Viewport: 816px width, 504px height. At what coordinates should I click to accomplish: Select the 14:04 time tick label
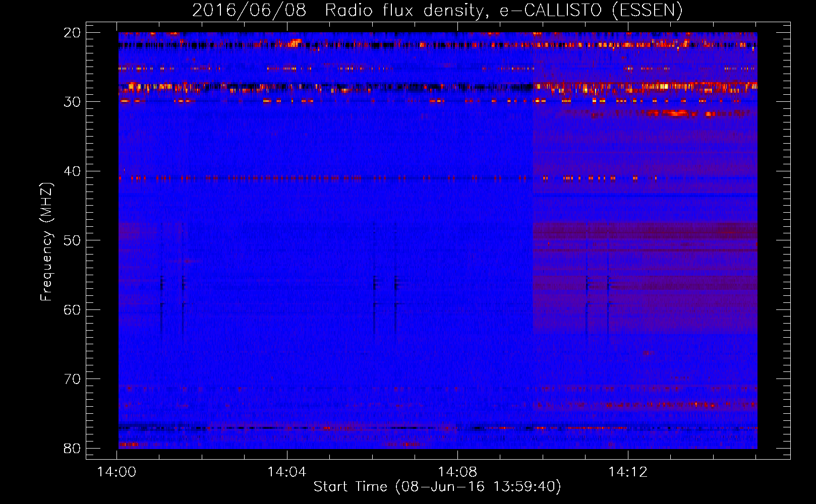point(287,472)
